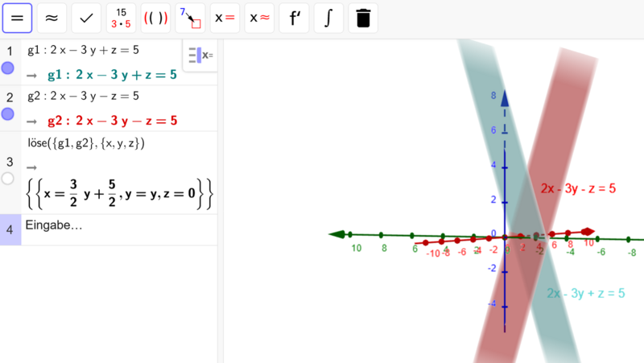The image size is (644, 363).
Task: Click the teal label '2x - 3y + z = 5' in 3D view
Action: 586,293
